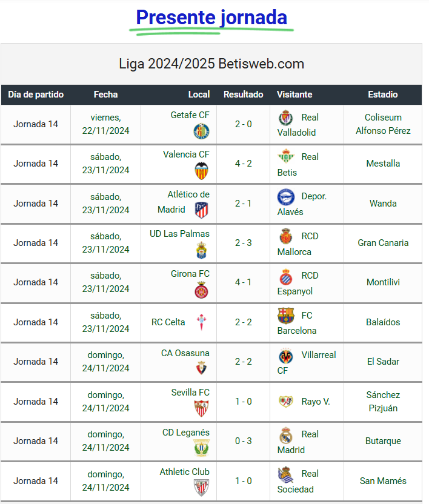Select the Resultado column header
Screen dimensions: 429x504
point(243,94)
